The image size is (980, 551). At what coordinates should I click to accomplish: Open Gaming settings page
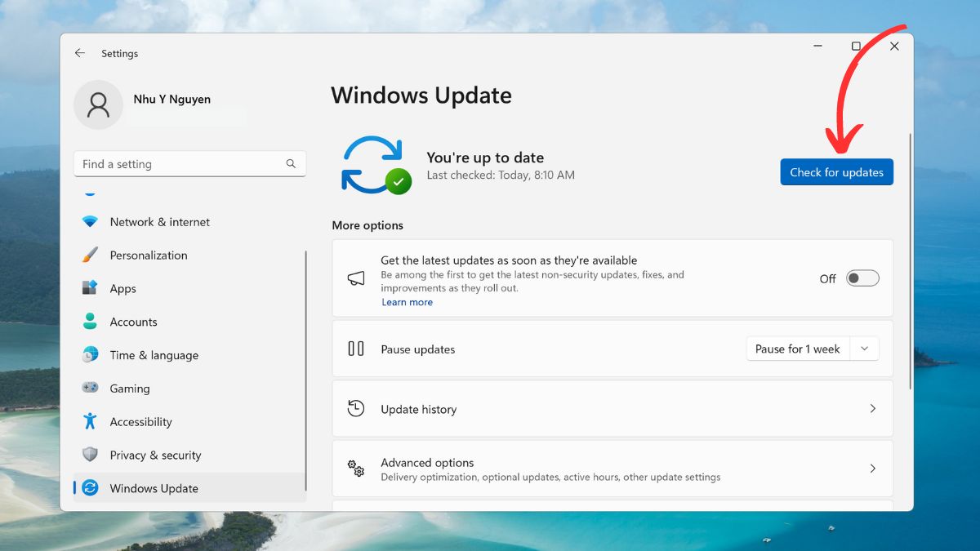(x=189, y=389)
